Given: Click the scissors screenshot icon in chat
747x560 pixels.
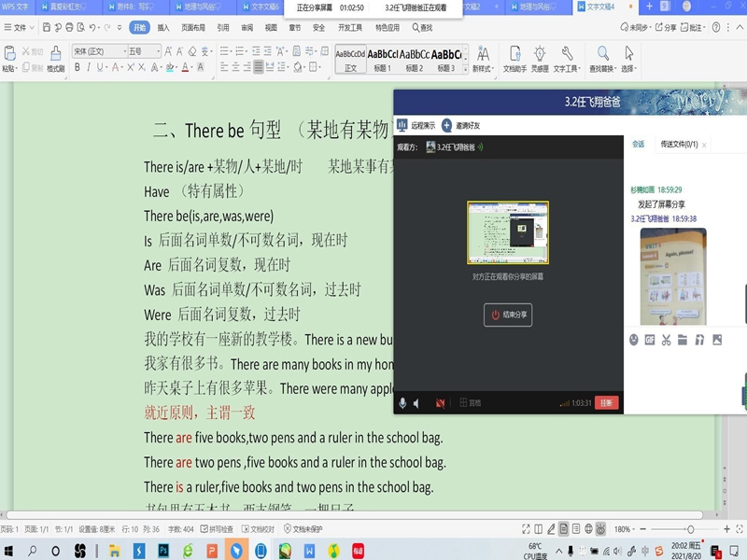Looking at the screenshot, I should tap(666, 340).
